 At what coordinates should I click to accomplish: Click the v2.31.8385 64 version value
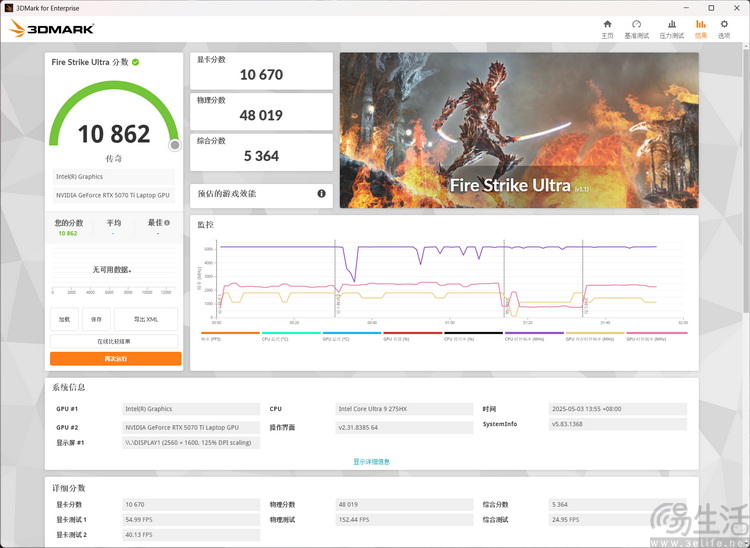404,427
